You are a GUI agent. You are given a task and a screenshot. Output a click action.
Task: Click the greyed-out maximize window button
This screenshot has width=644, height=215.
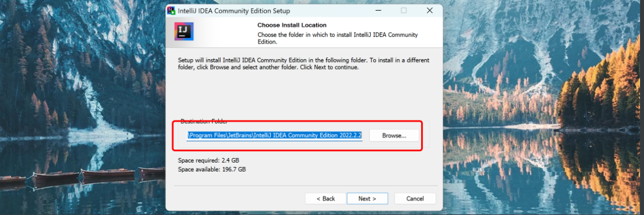(x=404, y=11)
